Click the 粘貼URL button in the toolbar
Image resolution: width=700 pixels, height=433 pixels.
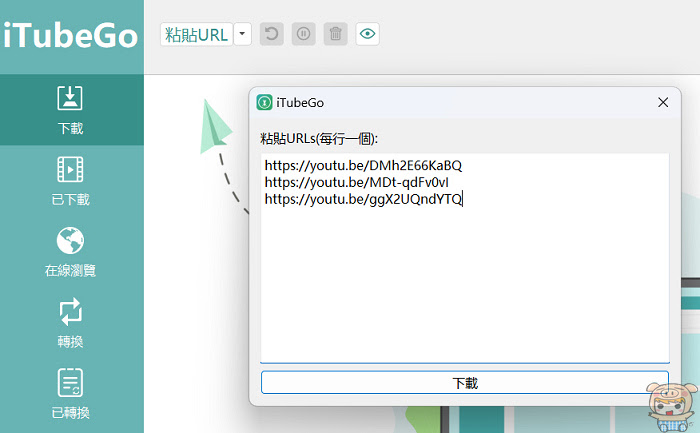point(196,34)
